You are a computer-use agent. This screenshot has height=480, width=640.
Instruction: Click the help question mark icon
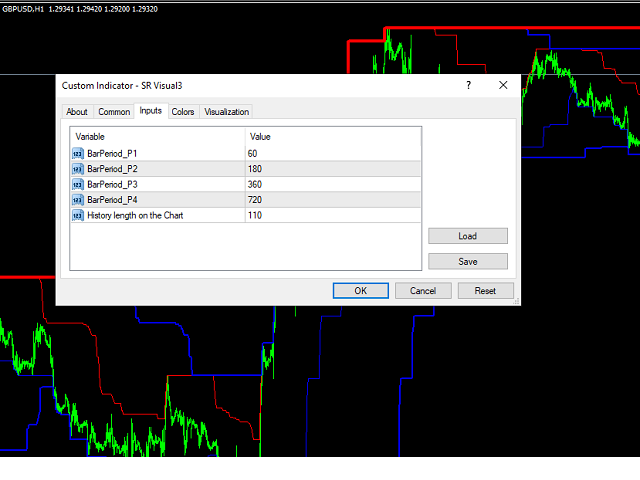(x=469, y=85)
